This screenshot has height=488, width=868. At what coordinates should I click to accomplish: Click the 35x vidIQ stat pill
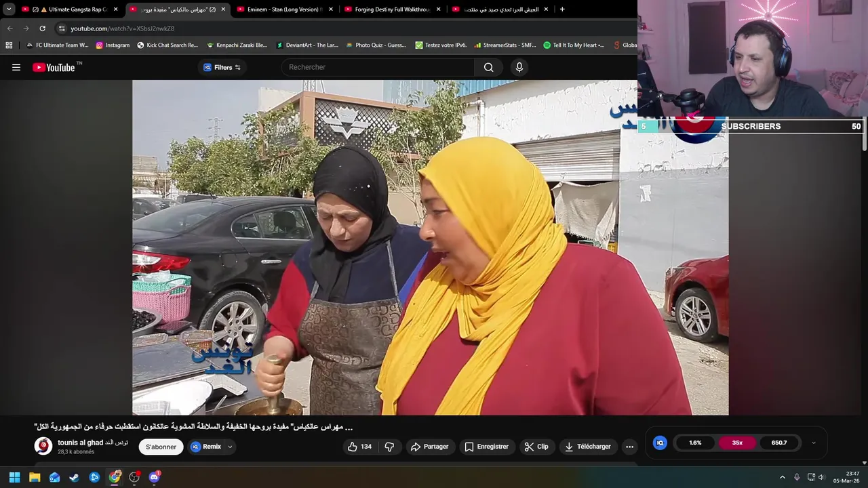737,443
